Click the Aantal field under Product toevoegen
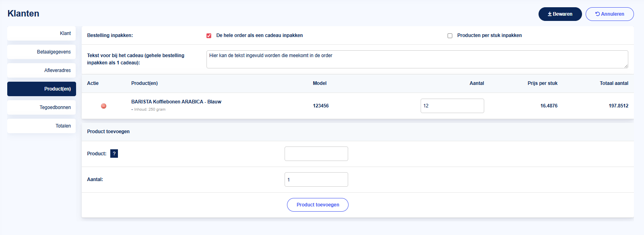Screen dimensions: 644x235 click(316, 179)
